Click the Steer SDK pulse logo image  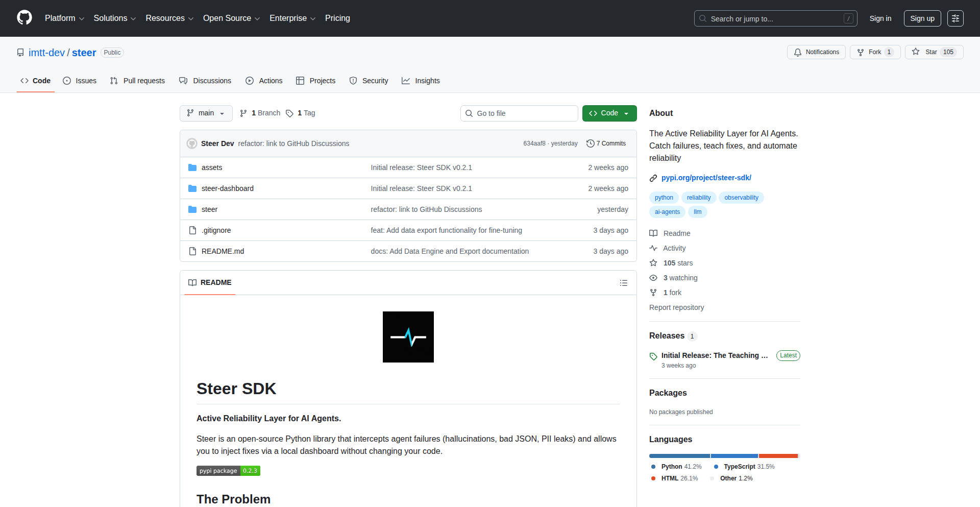coord(408,337)
